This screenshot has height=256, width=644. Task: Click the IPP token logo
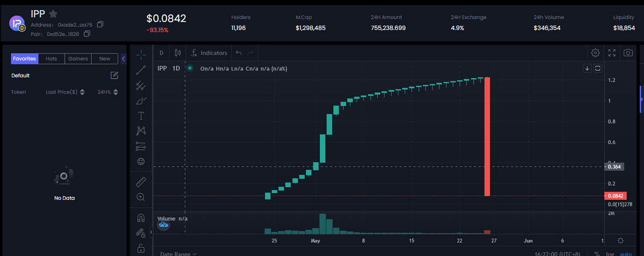tap(17, 23)
